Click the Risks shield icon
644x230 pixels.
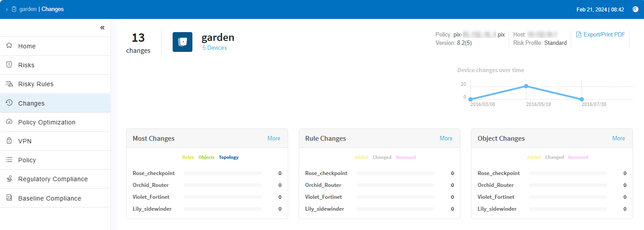pyautogui.click(x=9, y=65)
